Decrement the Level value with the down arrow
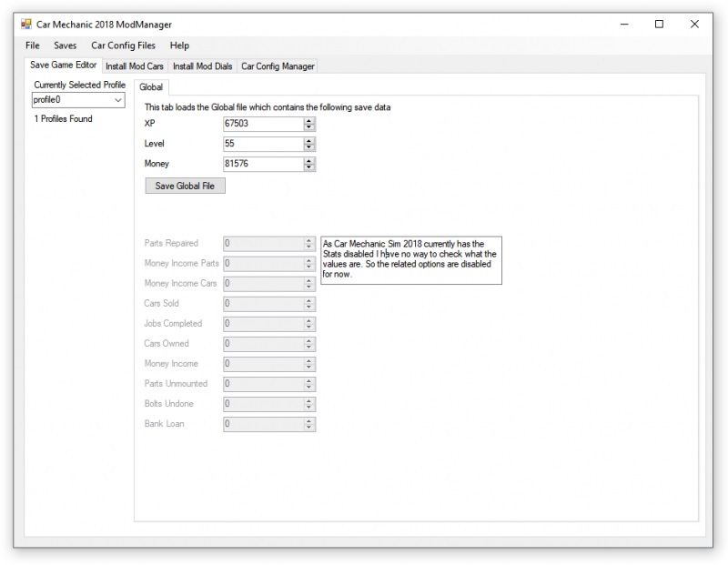Screen dimensions: 728x565 pos(308,146)
